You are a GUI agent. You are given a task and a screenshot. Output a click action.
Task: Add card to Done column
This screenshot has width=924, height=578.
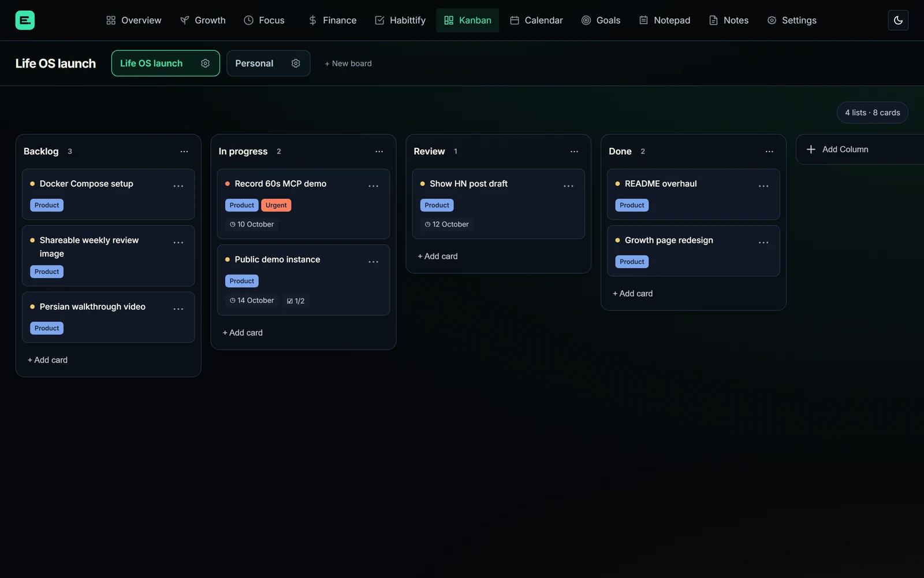click(x=633, y=294)
